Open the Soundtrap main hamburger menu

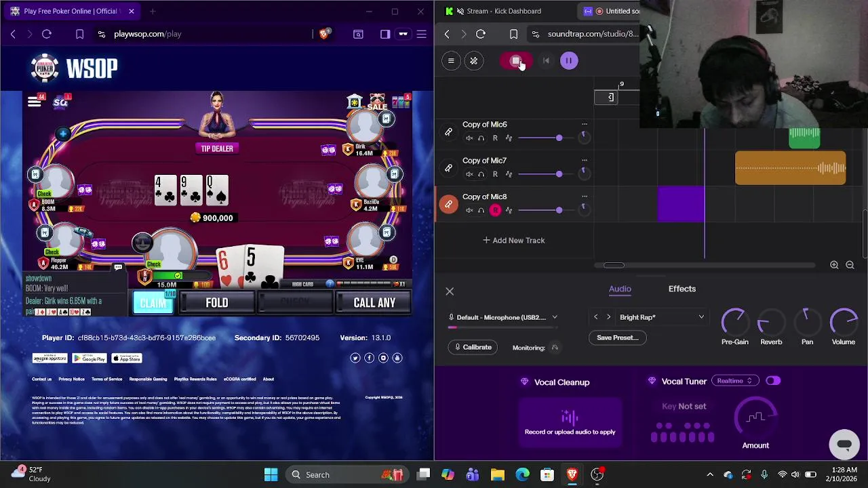tap(451, 61)
